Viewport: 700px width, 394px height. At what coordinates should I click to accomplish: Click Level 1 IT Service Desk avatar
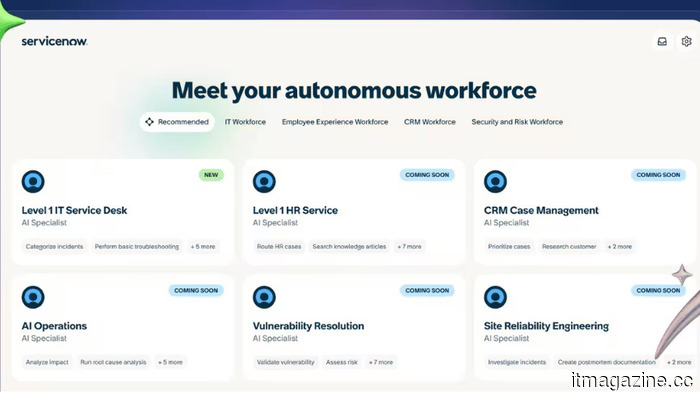(x=33, y=182)
